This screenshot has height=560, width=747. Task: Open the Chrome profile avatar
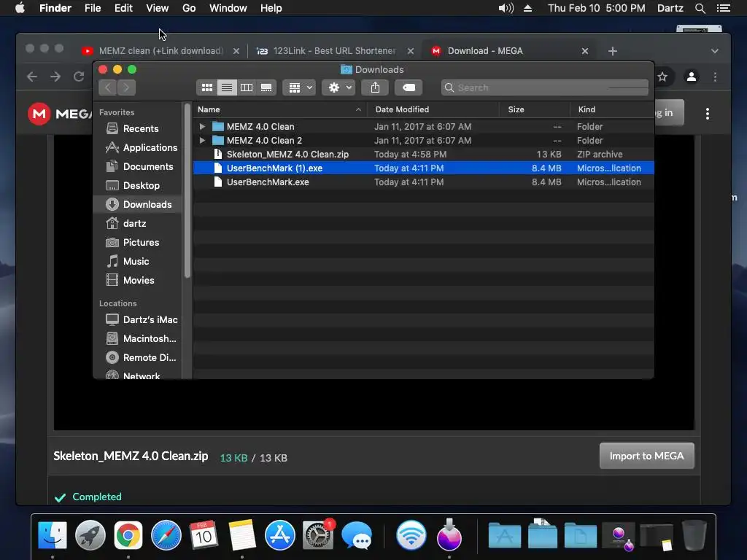pyautogui.click(x=692, y=77)
